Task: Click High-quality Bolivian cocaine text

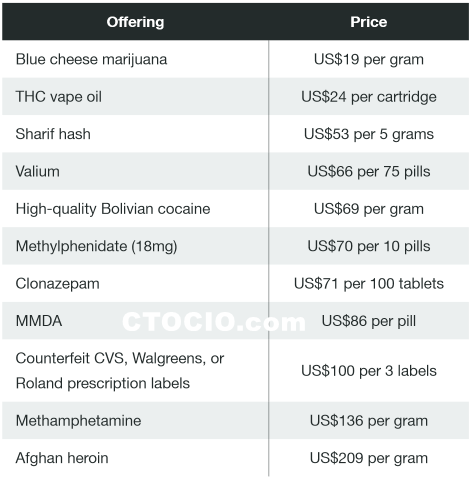Action: coord(113,209)
